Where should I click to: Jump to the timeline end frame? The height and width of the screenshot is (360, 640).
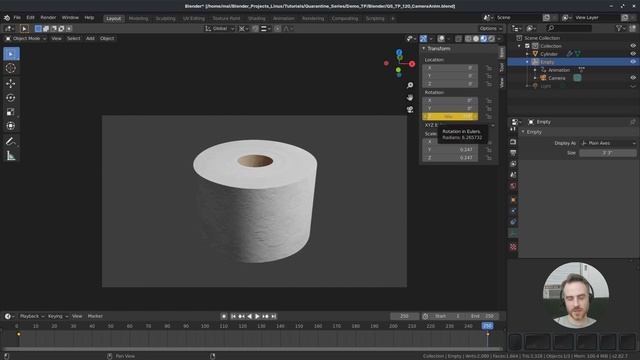pos(274,316)
